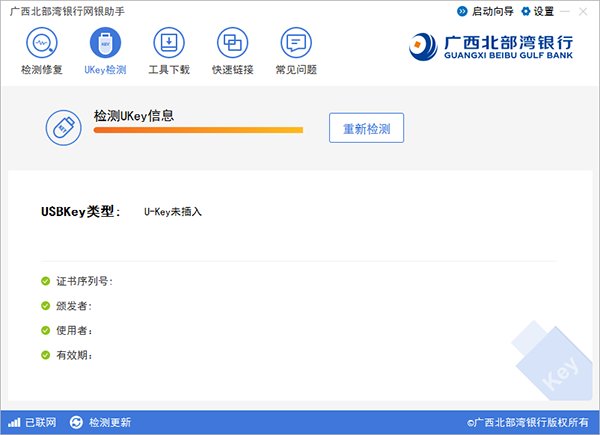Click the 已联网 status text
Screen dimensions: 600x435
41,422
